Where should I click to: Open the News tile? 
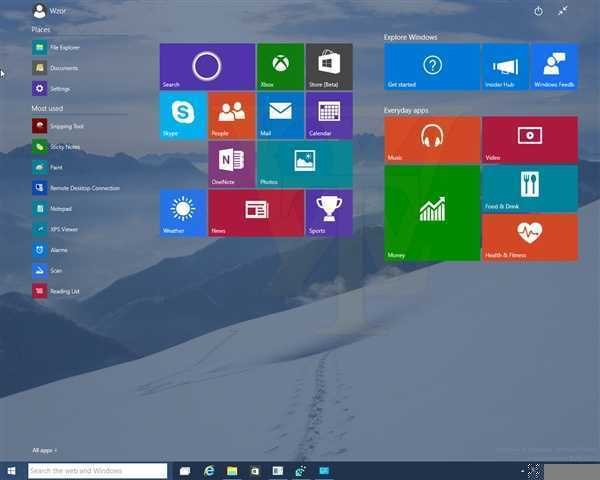256,213
